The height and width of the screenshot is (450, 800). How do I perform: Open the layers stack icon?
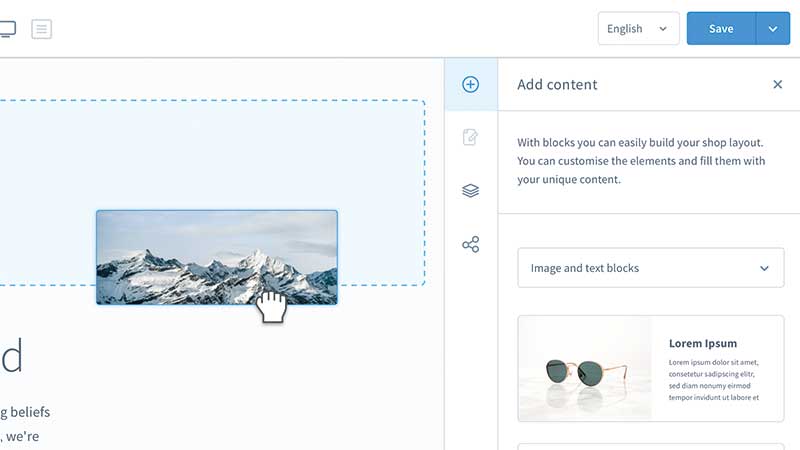tap(470, 191)
